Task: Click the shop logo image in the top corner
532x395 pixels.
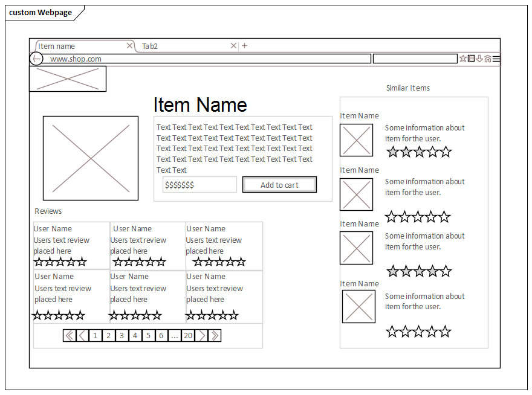Action: pos(68,79)
